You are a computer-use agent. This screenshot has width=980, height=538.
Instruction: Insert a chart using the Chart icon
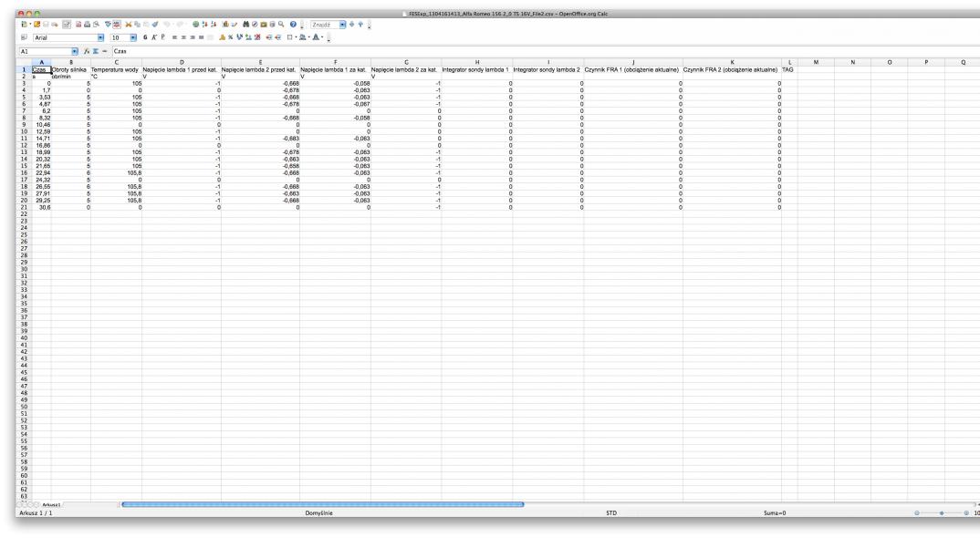point(225,25)
